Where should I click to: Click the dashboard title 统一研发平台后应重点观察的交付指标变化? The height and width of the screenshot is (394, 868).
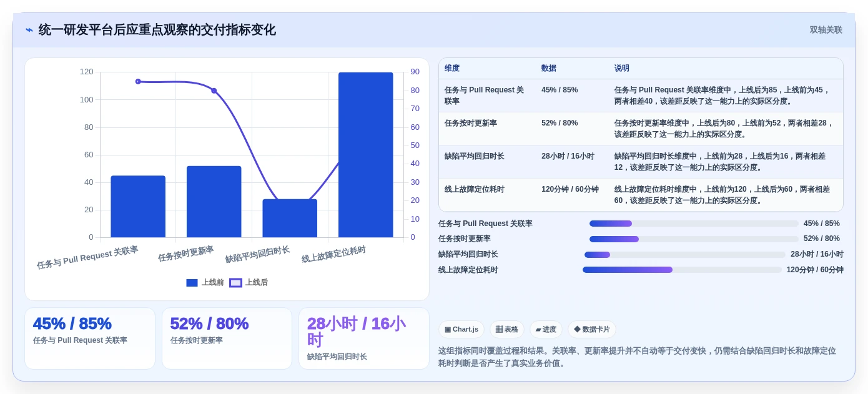[157, 30]
